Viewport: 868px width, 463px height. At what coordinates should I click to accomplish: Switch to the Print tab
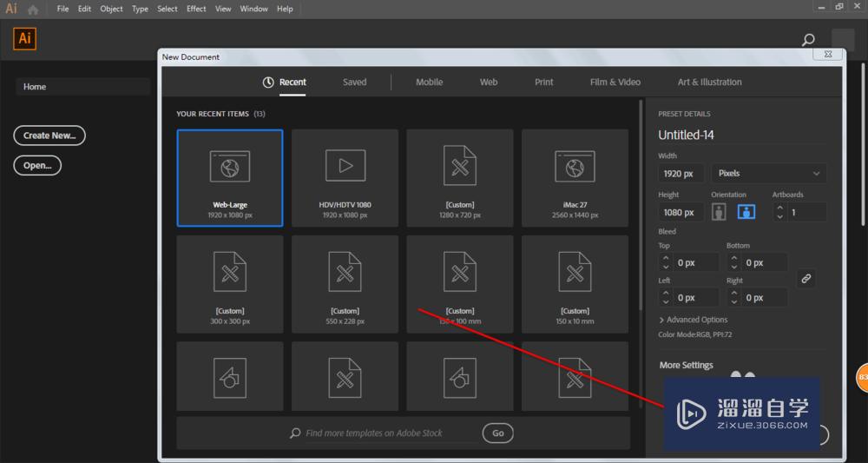tap(543, 82)
